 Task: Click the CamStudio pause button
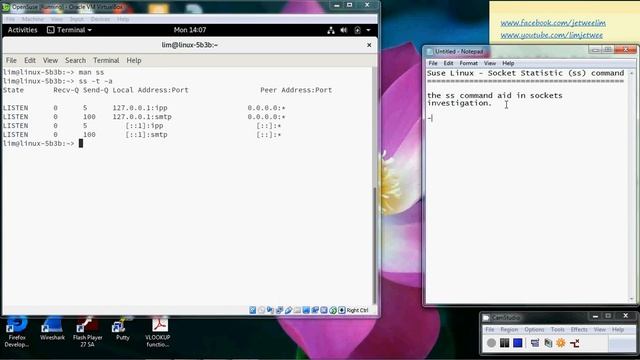click(x=504, y=343)
